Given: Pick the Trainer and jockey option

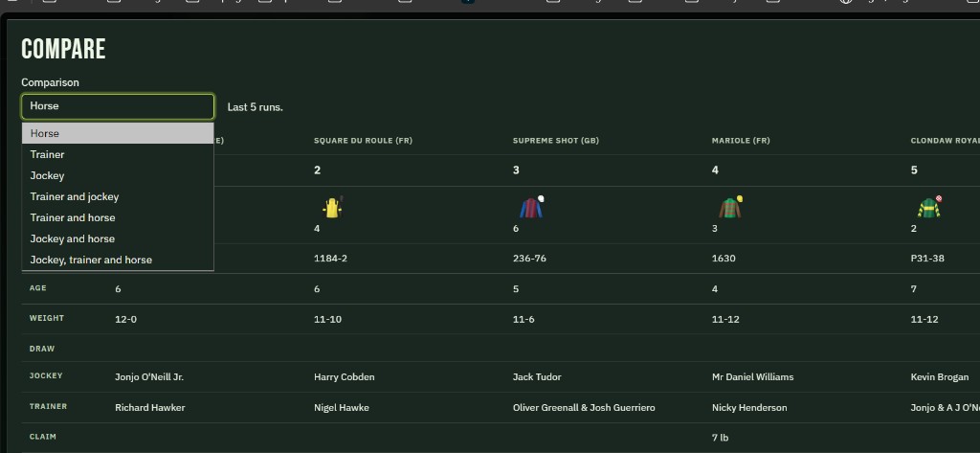Looking at the screenshot, I should (x=118, y=196).
